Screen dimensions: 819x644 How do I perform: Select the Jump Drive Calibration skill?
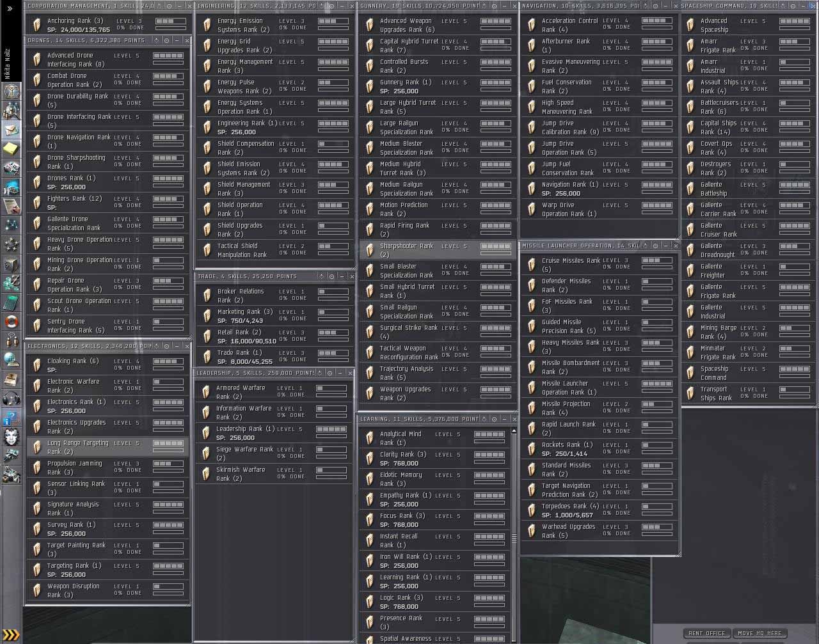tap(600, 127)
